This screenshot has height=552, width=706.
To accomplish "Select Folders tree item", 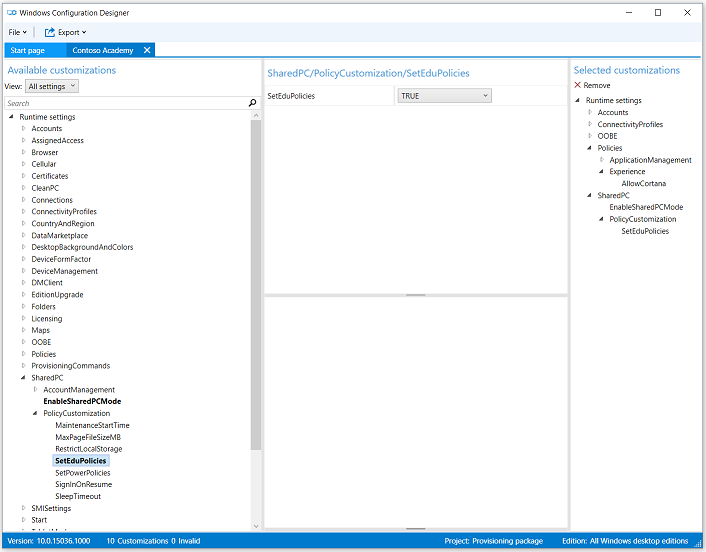I will coord(43,307).
